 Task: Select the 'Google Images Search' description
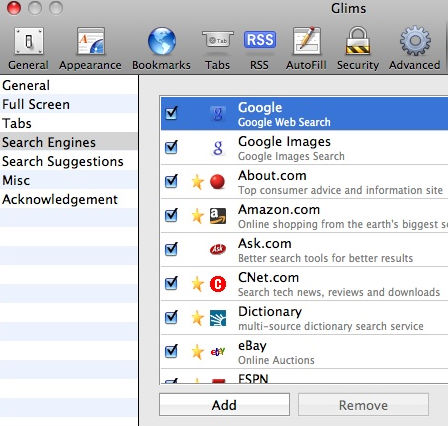click(291, 156)
